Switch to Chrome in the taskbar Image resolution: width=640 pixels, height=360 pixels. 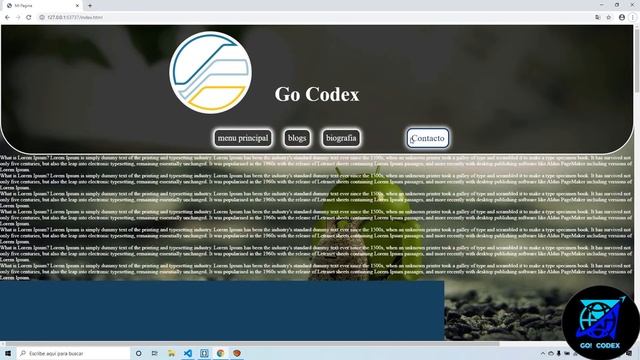click(220, 353)
